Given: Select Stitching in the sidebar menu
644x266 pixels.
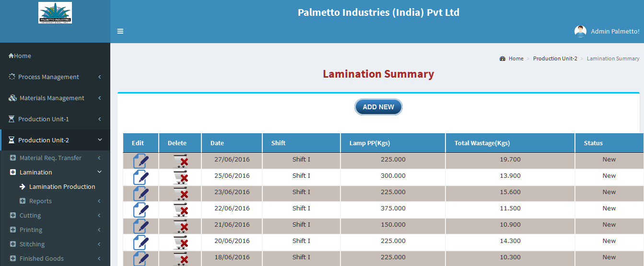Looking at the screenshot, I should (x=32, y=244).
